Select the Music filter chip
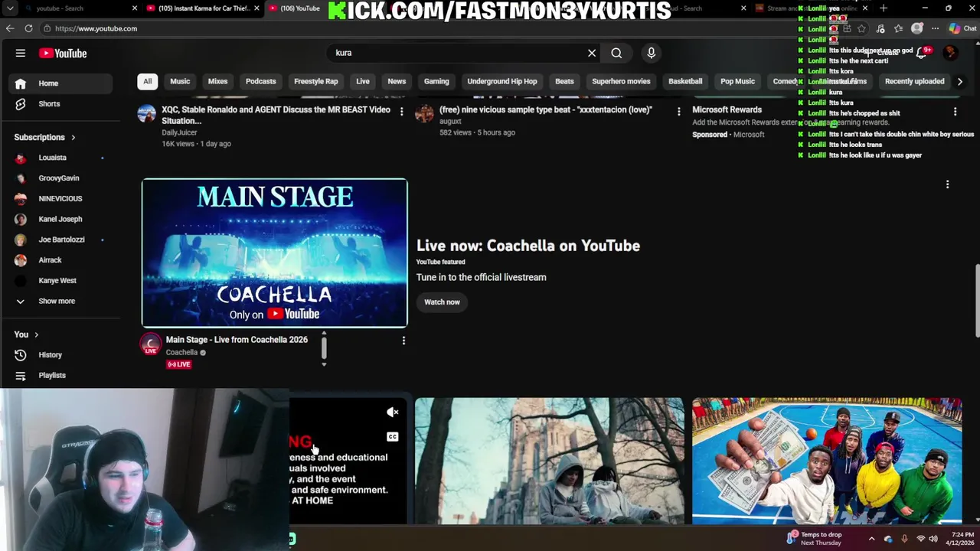 point(180,81)
